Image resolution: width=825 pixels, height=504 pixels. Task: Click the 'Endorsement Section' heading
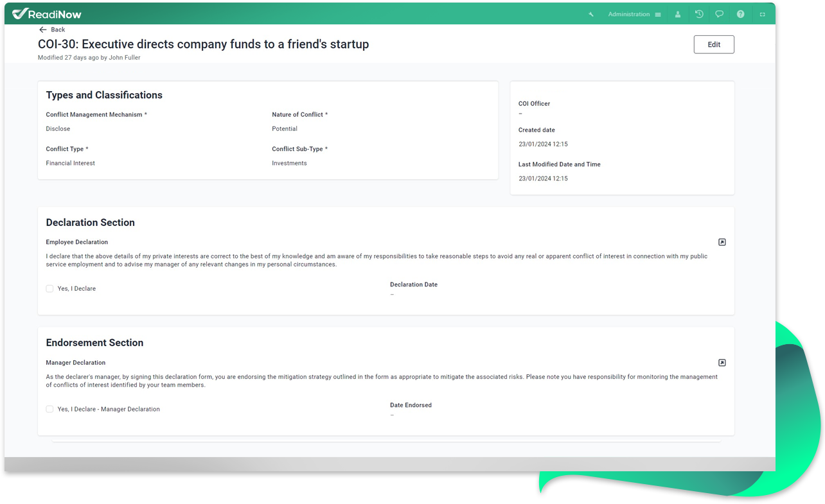(x=94, y=343)
